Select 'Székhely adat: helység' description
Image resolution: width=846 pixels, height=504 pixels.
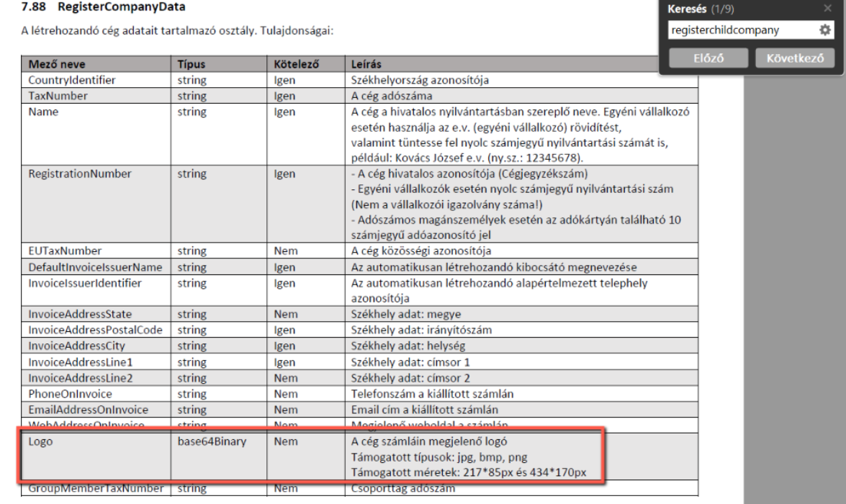coord(408,346)
